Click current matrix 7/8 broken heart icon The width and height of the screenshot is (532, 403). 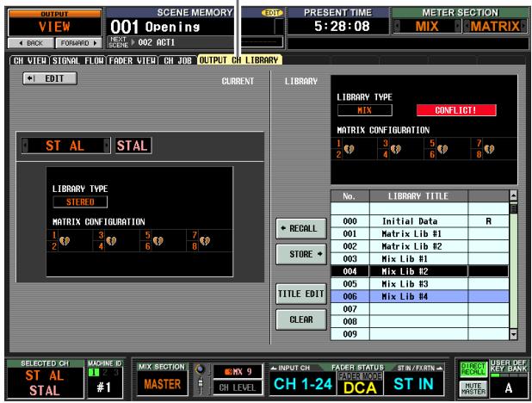[x=205, y=241]
